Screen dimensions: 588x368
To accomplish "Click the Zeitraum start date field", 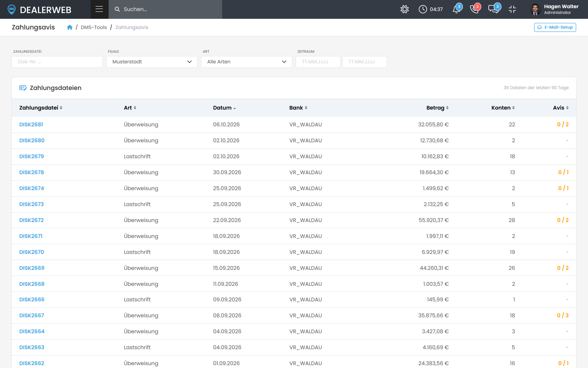I will 318,62.
